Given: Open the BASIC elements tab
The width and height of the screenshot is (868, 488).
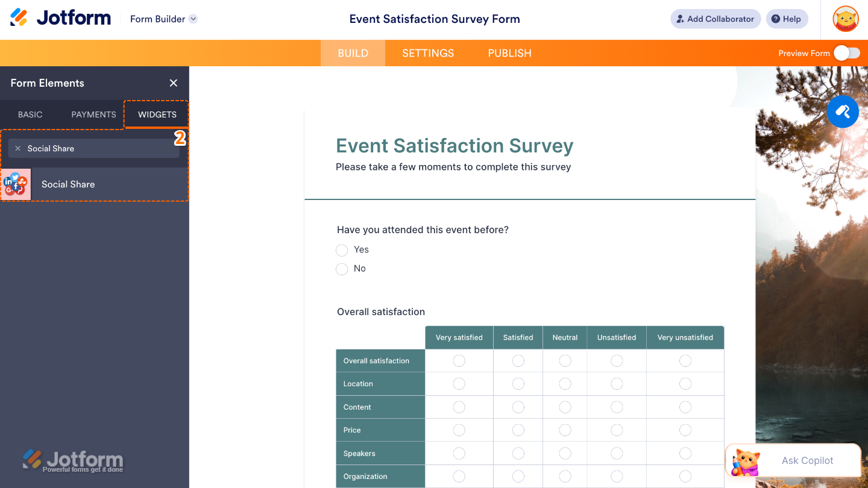Looking at the screenshot, I should (x=30, y=114).
